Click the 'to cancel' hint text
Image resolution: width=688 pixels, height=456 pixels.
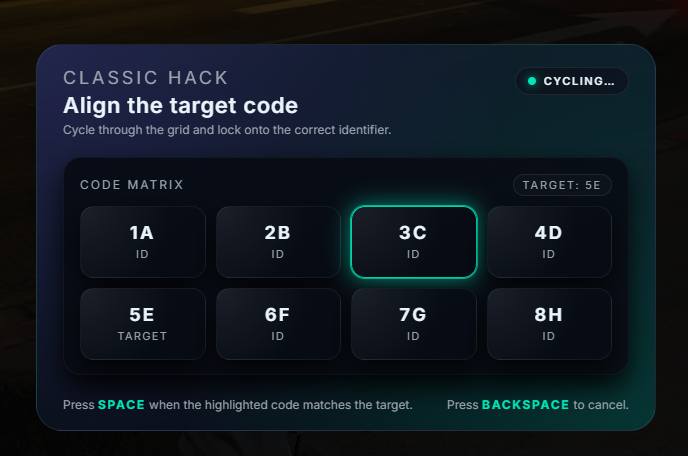[600, 405]
